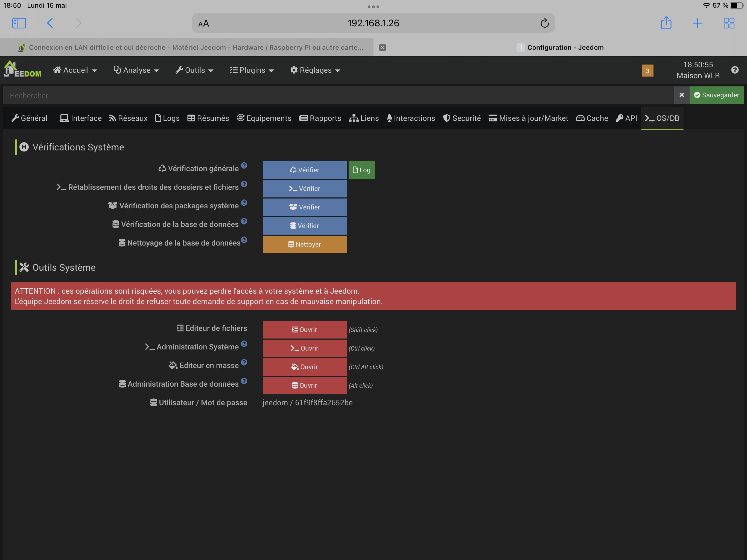Open the Mises à jour/Market tab
Image resolution: width=747 pixels, height=560 pixels.
coord(528,118)
